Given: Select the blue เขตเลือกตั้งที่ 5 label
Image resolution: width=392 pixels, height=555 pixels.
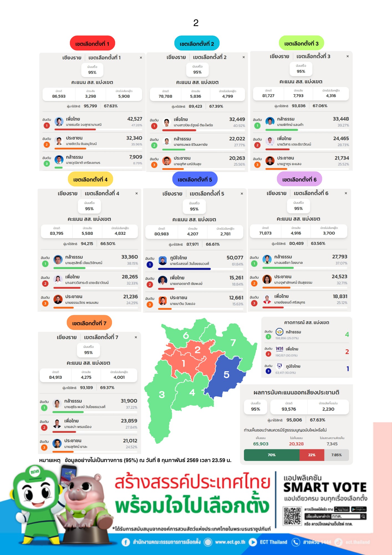Looking at the screenshot, I should pyautogui.click(x=195, y=179).
